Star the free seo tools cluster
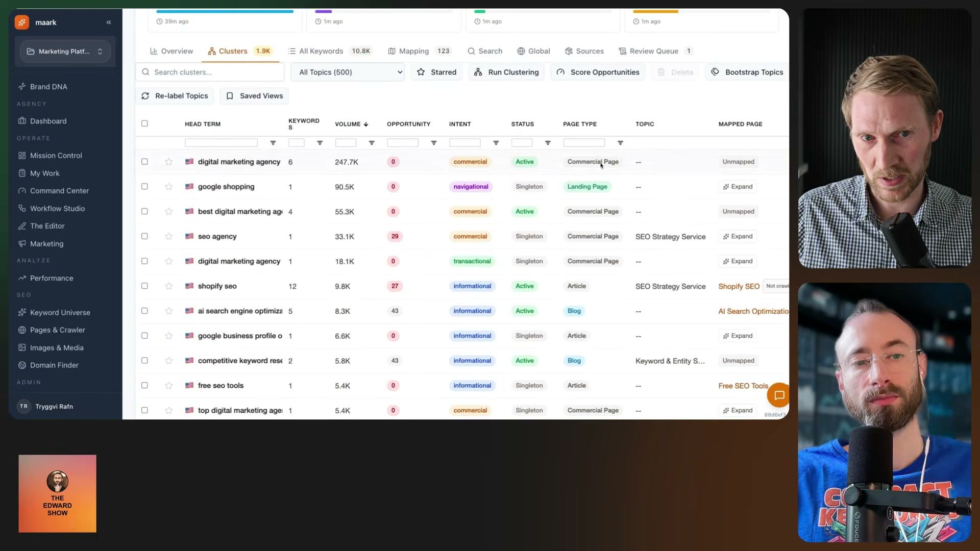 (169, 386)
